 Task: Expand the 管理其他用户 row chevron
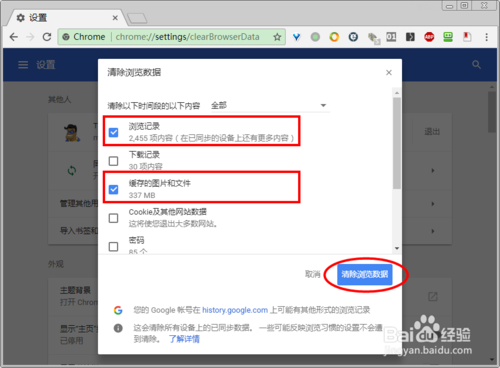(433, 204)
